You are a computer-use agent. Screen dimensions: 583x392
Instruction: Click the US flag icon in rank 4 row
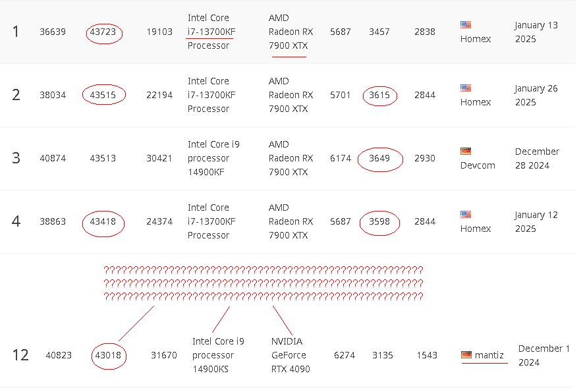(466, 214)
